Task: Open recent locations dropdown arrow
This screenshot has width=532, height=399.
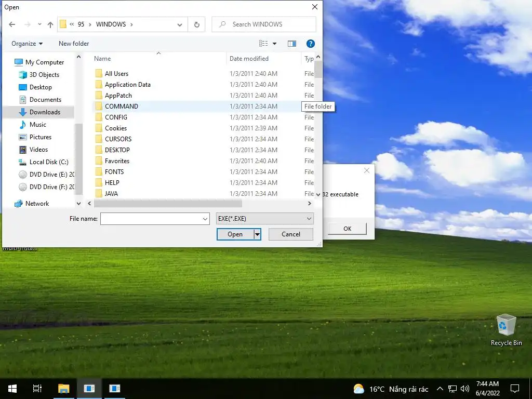Action: (x=39, y=24)
